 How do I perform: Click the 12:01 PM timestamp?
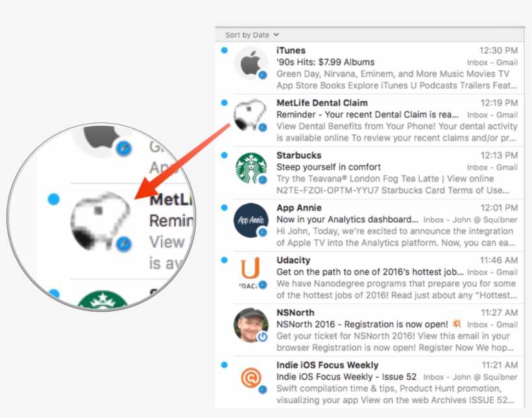point(499,208)
